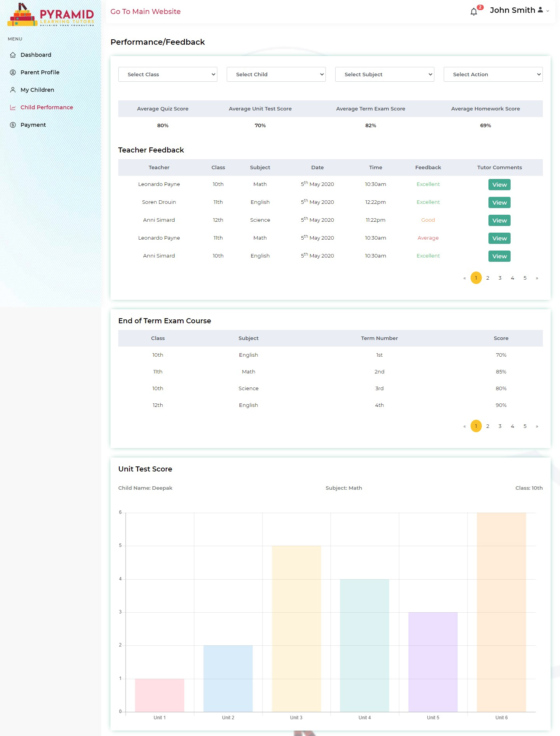The height and width of the screenshot is (736, 560).
Task: Open the notifications bell icon
Action: [x=474, y=12]
